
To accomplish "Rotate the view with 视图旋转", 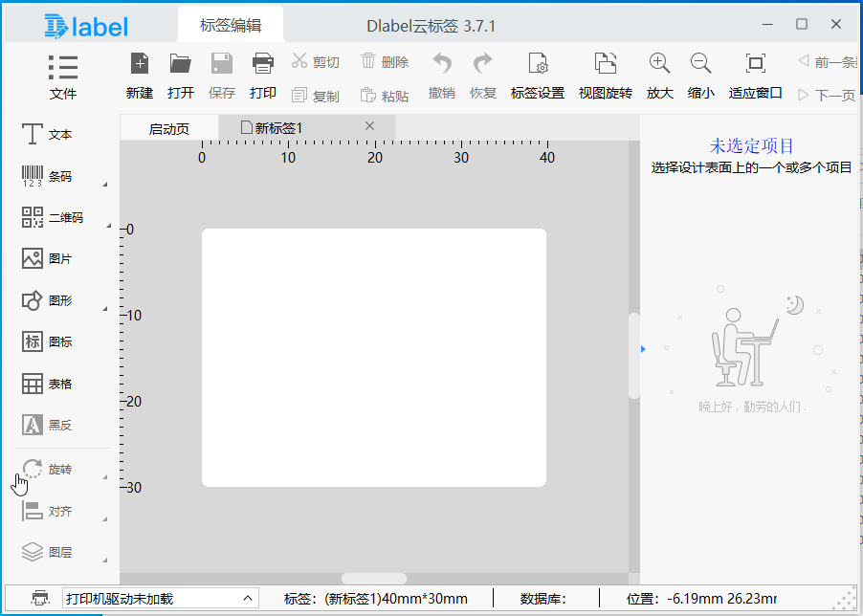I will click(x=606, y=77).
